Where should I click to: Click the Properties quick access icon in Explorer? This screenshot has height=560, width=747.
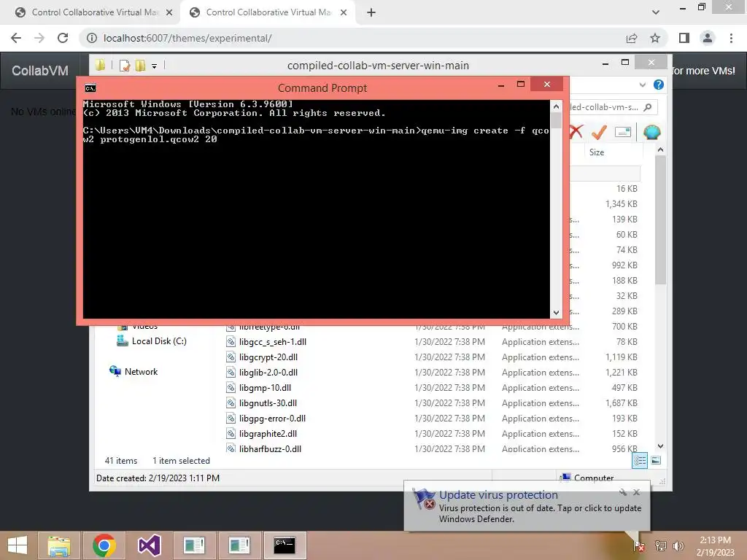click(x=125, y=65)
